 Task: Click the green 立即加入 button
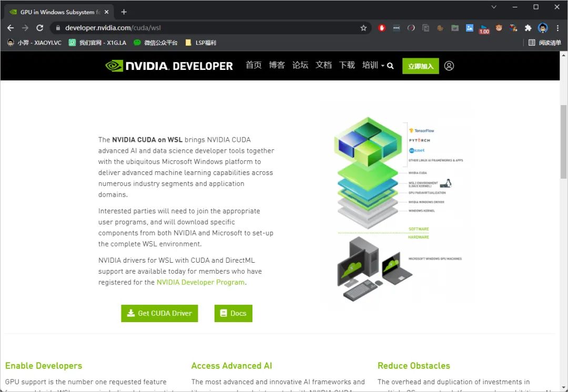click(x=421, y=66)
